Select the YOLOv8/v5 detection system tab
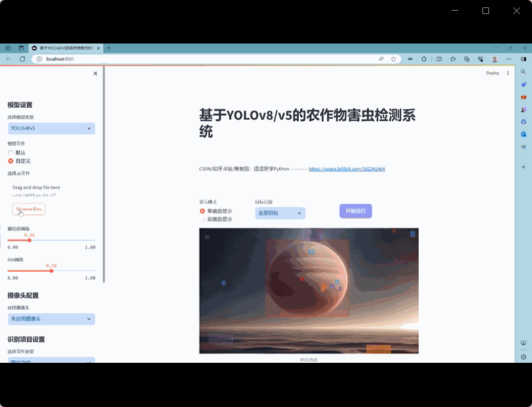The width and height of the screenshot is (532, 407). 66,48
